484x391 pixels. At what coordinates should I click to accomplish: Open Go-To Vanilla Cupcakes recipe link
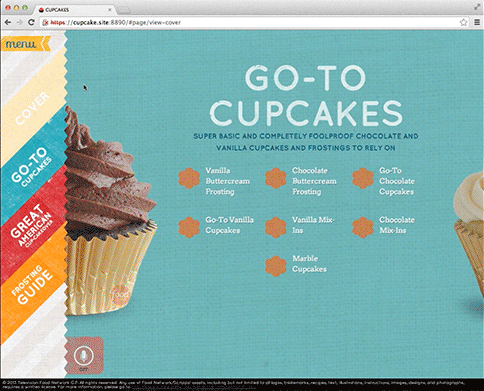[229, 225]
